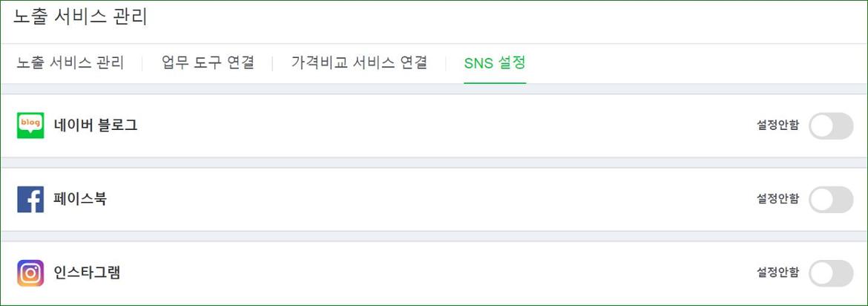
Task: Click the 페이스북 label text
Action: click(x=80, y=199)
